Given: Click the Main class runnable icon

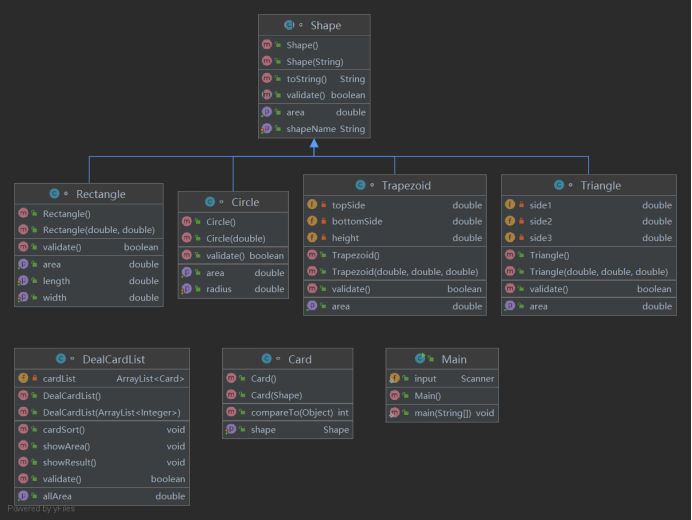Looking at the screenshot, I should [x=420, y=358].
